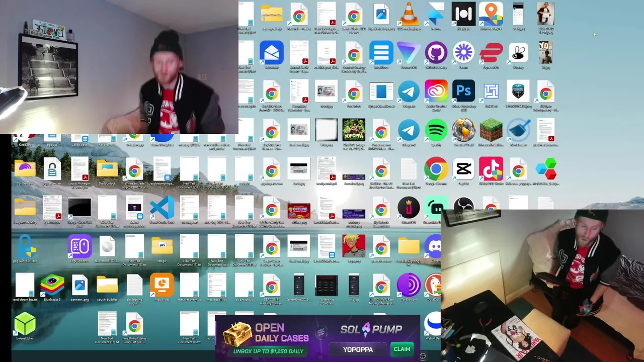
Task: Select the MobiMail desktop icon
Action: click(x=271, y=53)
